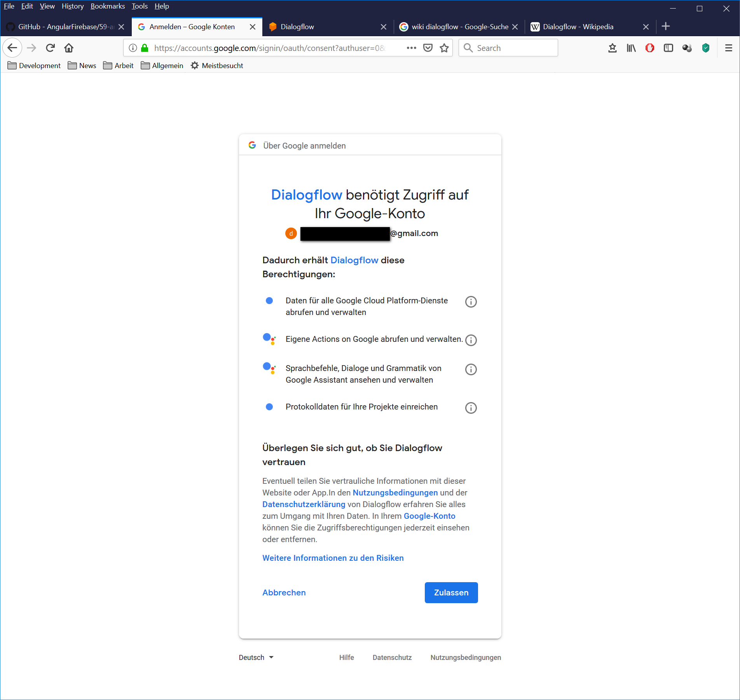Click the Zulassen button
The height and width of the screenshot is (700, 740).
coord(451,593)
